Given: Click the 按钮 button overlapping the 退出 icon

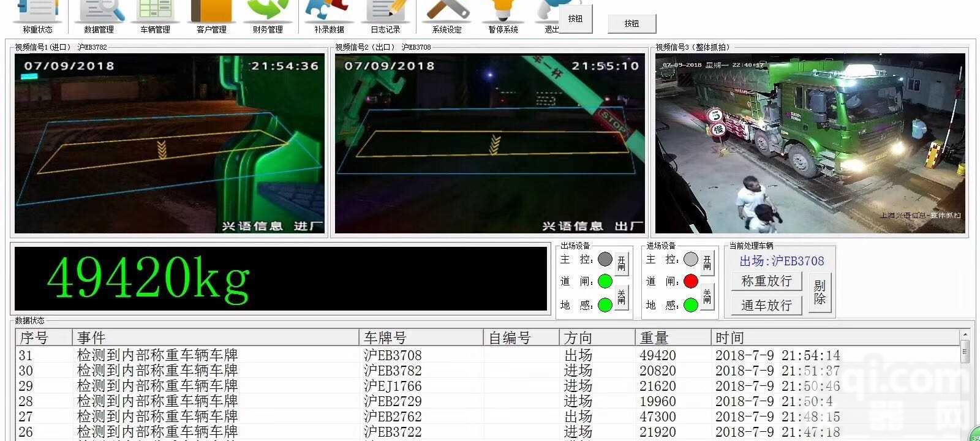Looking at the screenshot, I should click(x=576, y=19).
